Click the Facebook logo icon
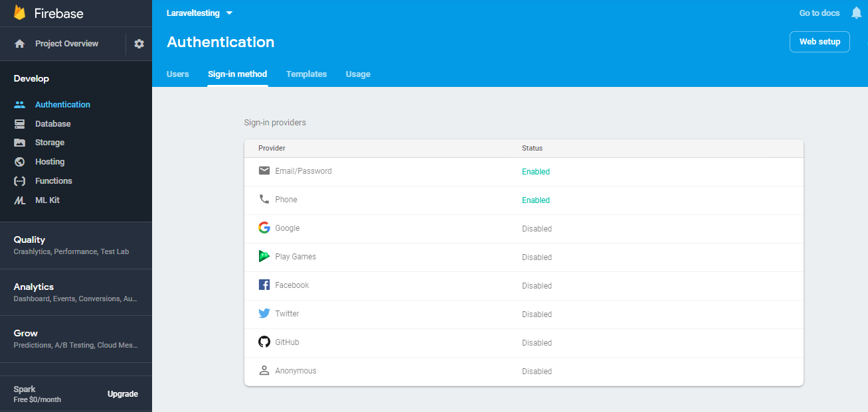Viewport: 868px width, 412px height. pyautogui.click(x=264, y=285)
